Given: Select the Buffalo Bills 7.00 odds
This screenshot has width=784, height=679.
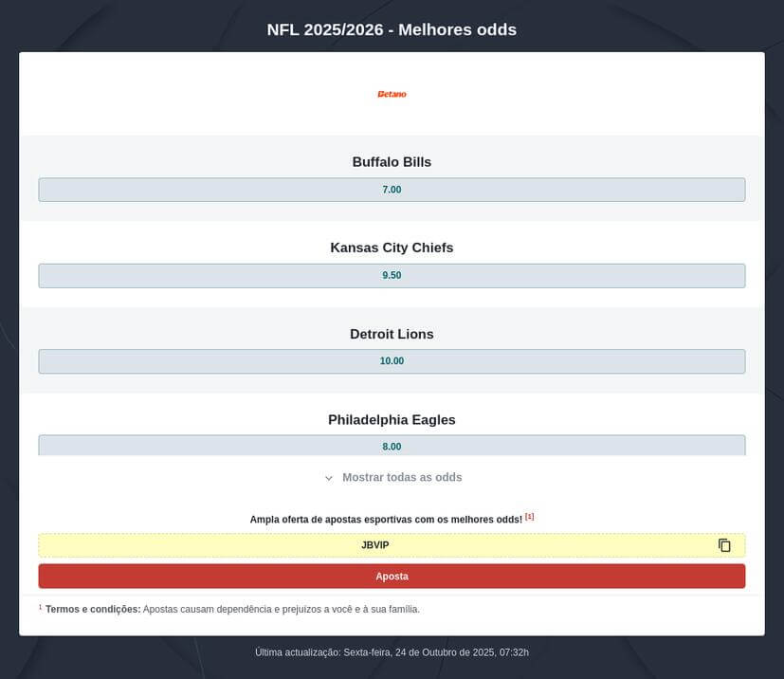Looking at the screenshot, I should 392,190.
